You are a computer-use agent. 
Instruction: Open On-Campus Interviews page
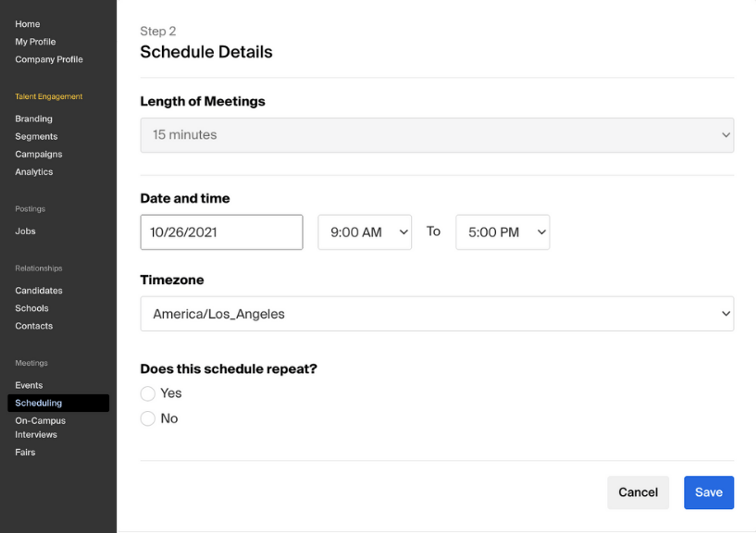(40, 427)
